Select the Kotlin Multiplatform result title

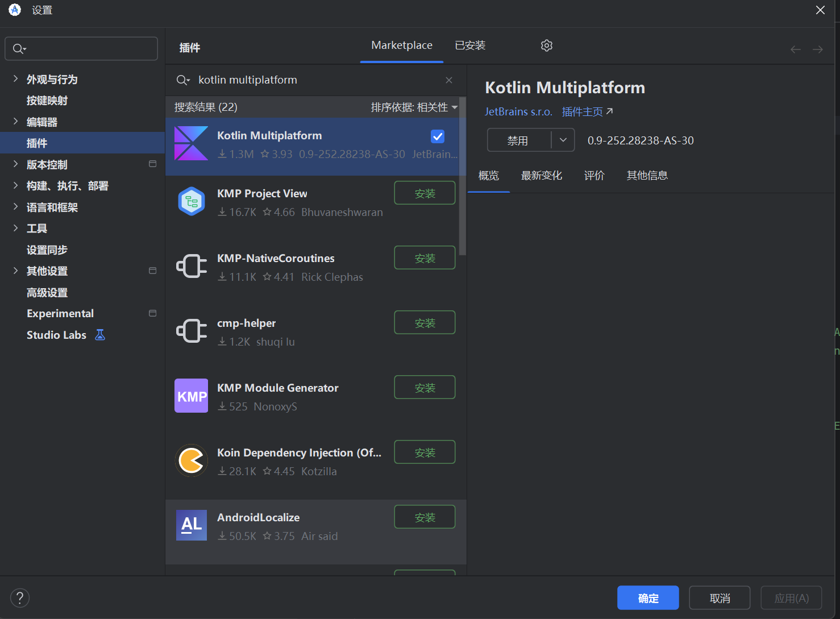[x=269, y=135]
